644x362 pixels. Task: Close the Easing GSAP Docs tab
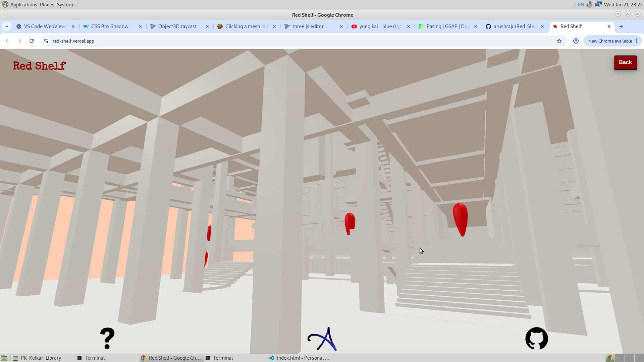475,26
